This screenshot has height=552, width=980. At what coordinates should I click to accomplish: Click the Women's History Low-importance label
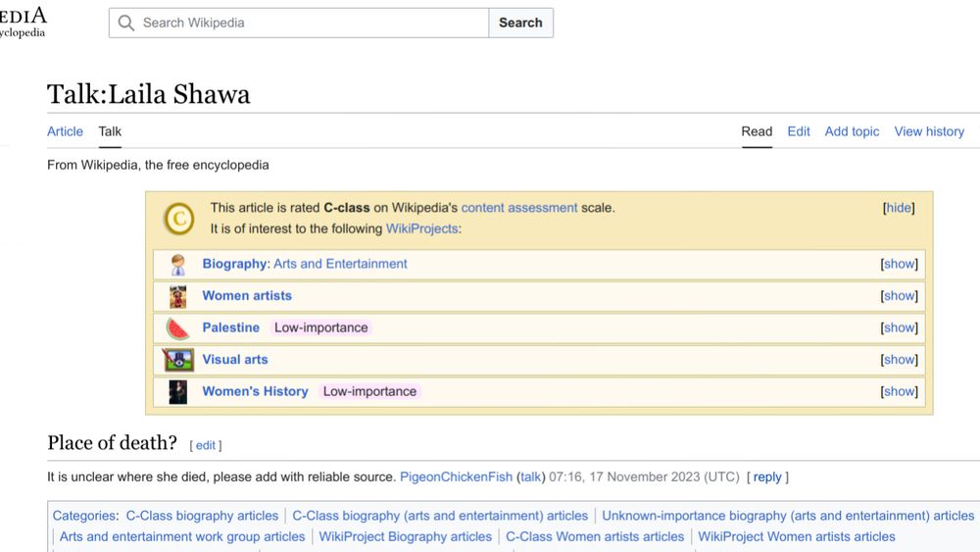pyautogui.click(x=369, y=392)
